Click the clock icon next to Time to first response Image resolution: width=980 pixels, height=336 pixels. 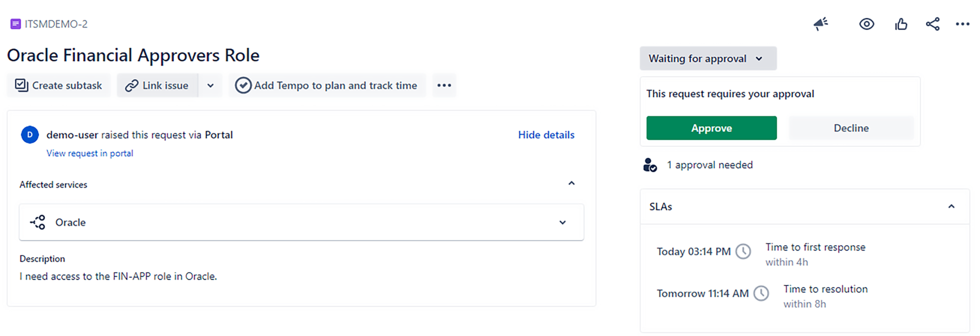pyautogui.click(x=743, y=251)
